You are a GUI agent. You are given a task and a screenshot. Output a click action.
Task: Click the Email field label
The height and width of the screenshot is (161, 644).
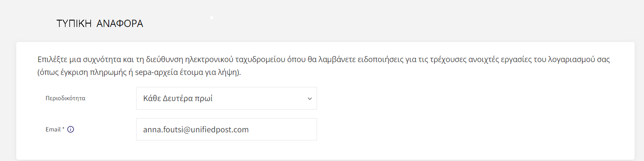click(53, 129)
